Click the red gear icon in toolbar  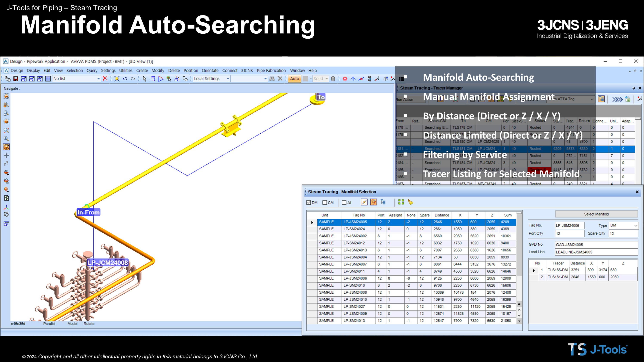coord(345,79)
